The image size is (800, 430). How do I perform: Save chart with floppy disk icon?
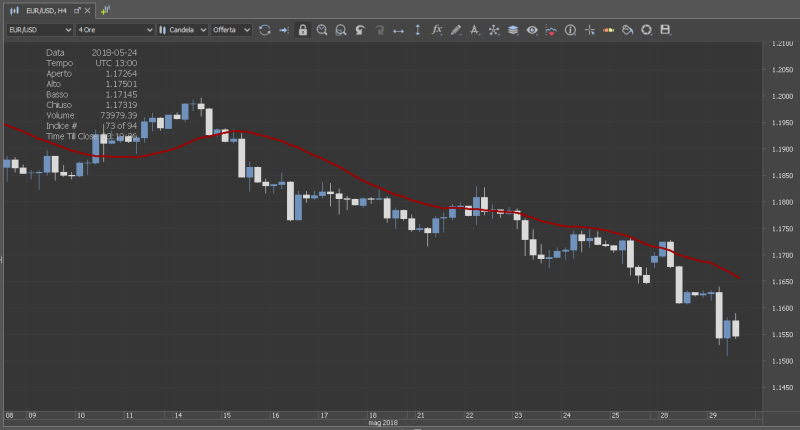665,30
